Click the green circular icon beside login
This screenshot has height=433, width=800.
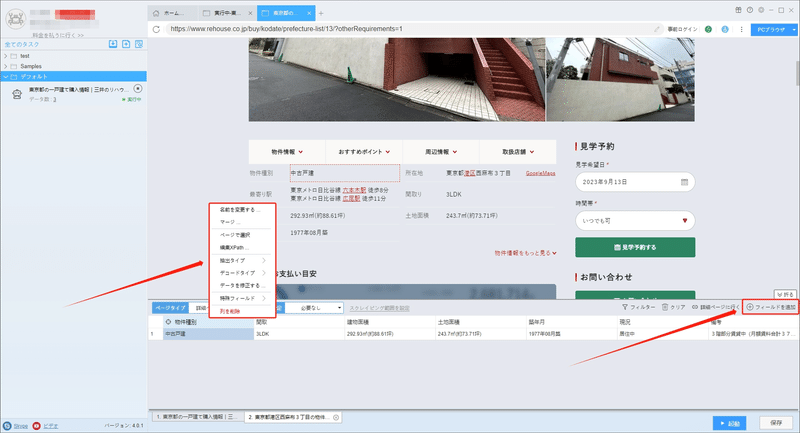point(708,29)
